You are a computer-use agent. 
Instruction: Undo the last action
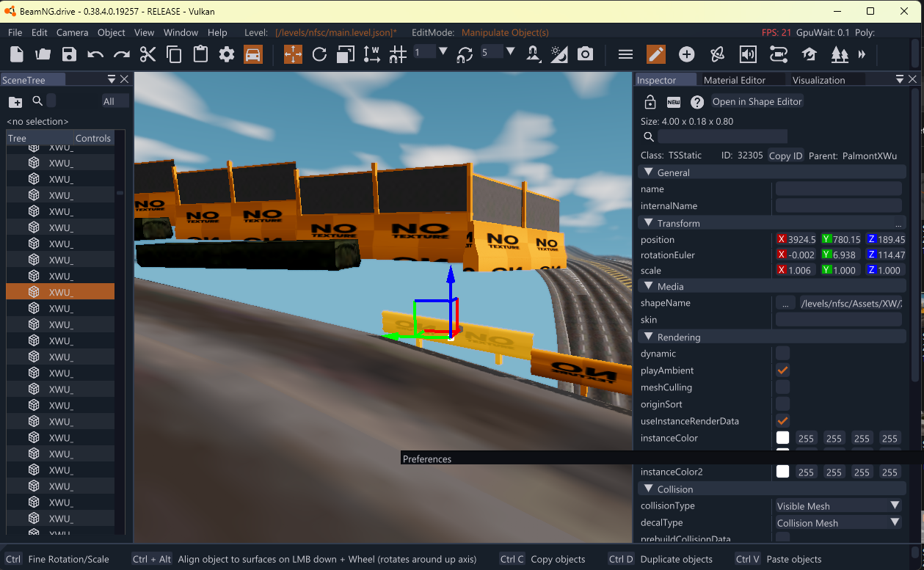[95, 54]
